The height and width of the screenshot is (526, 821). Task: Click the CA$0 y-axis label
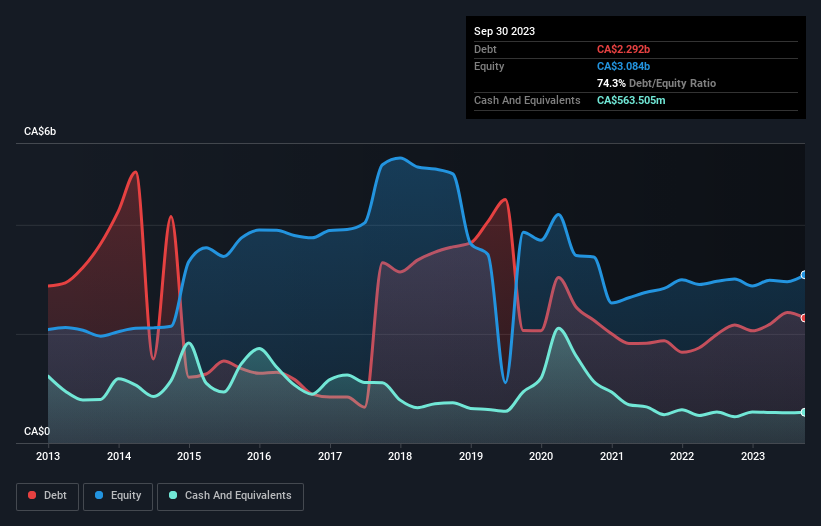[37, 431]
